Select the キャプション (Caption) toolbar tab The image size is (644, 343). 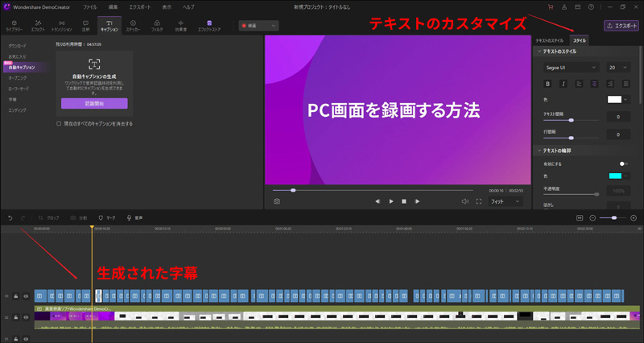pos(109,26)
